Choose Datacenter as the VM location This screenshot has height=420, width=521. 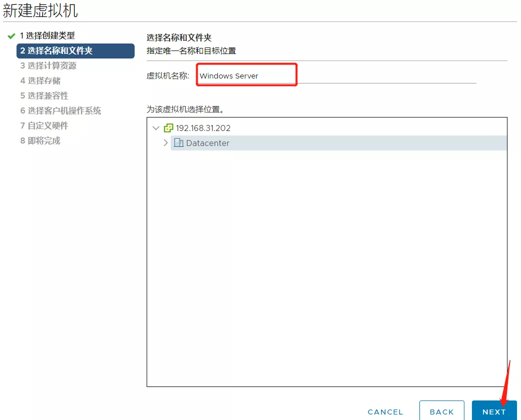tap(208, 143)
